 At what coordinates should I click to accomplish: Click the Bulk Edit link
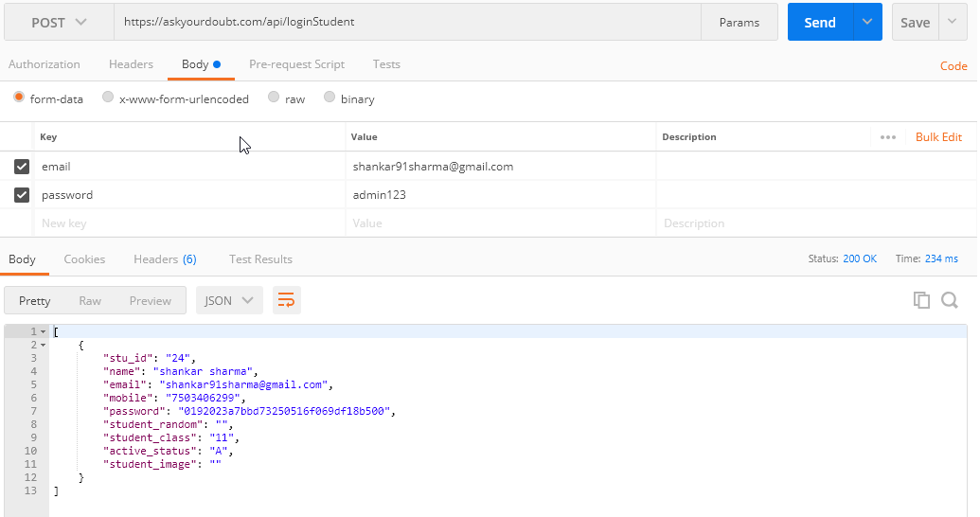pos(938,137)
